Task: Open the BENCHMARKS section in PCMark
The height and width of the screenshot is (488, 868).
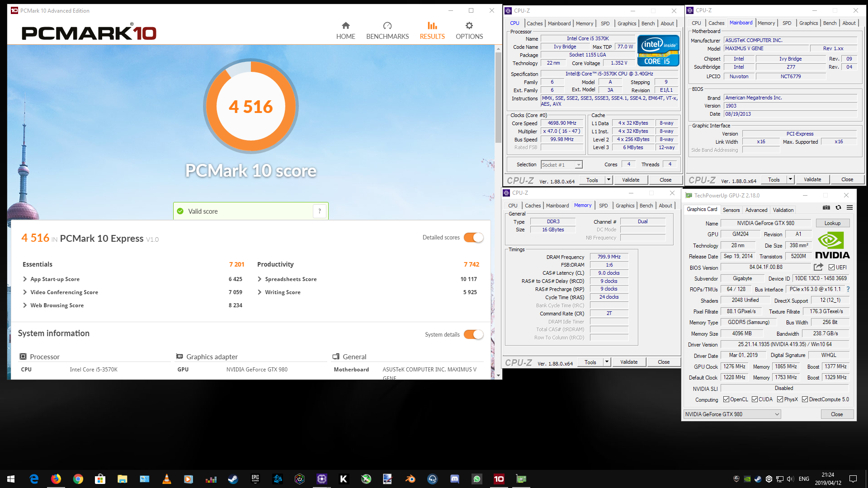Action: pyautogui.click(x=387, y=31)
